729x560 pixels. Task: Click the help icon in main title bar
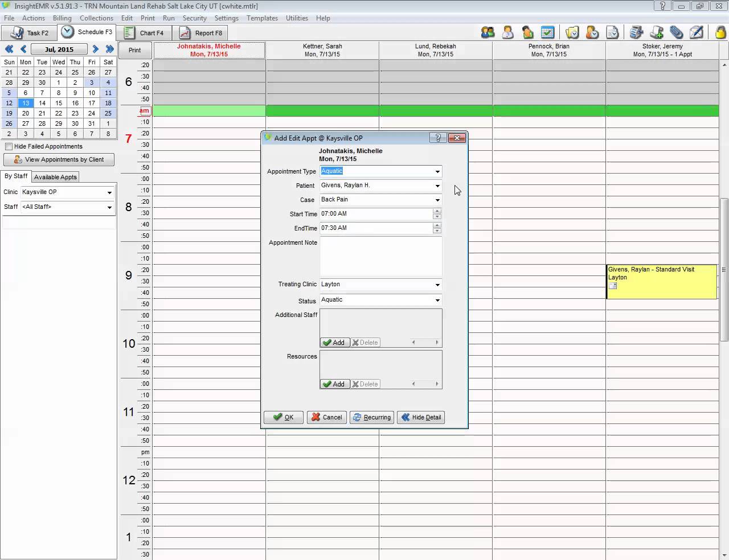click(x=662, y=6)
